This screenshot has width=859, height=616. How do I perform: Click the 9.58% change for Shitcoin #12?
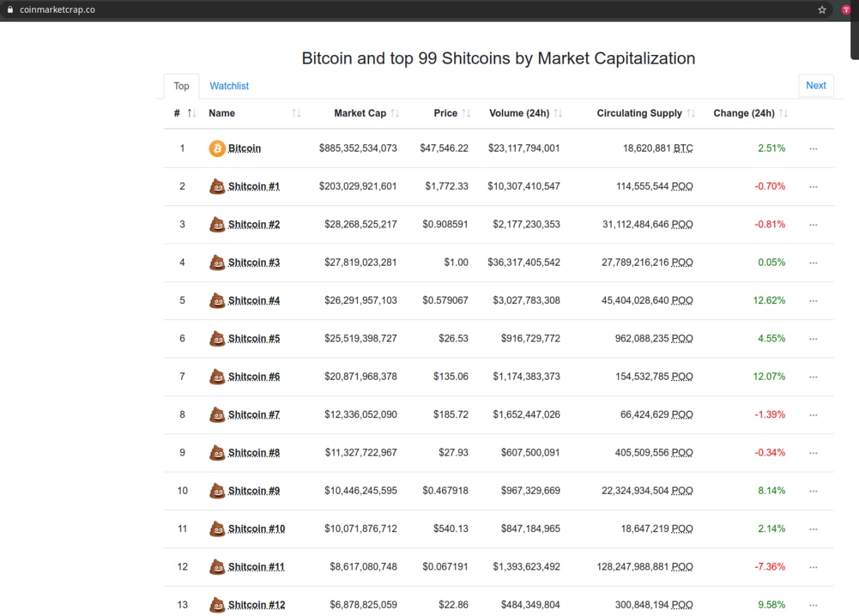pos(772,605)
